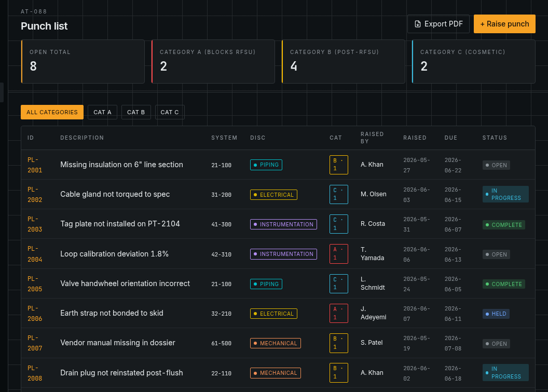548x392 pixels.
Task: Click the B1 category badge on PL-2001
Action: (339, 165)
